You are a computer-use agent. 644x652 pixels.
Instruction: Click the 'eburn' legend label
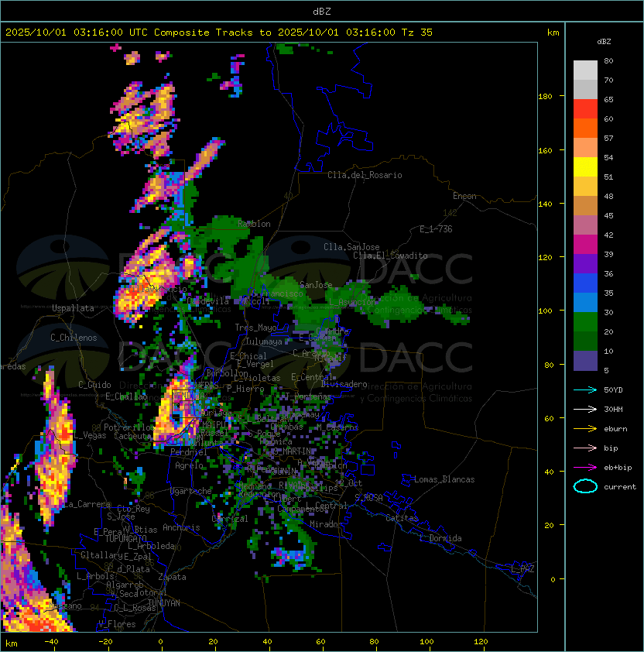[x=615, y=429]
